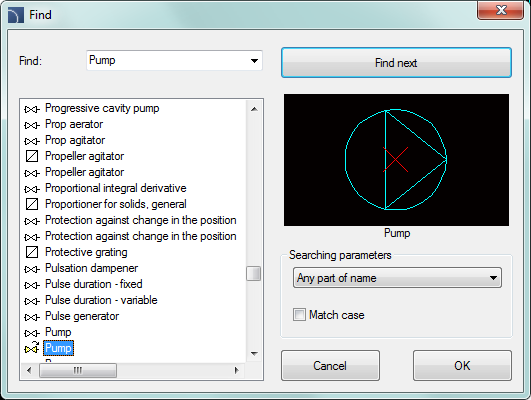Click the symbol icon beside Prop aerator

32,125
